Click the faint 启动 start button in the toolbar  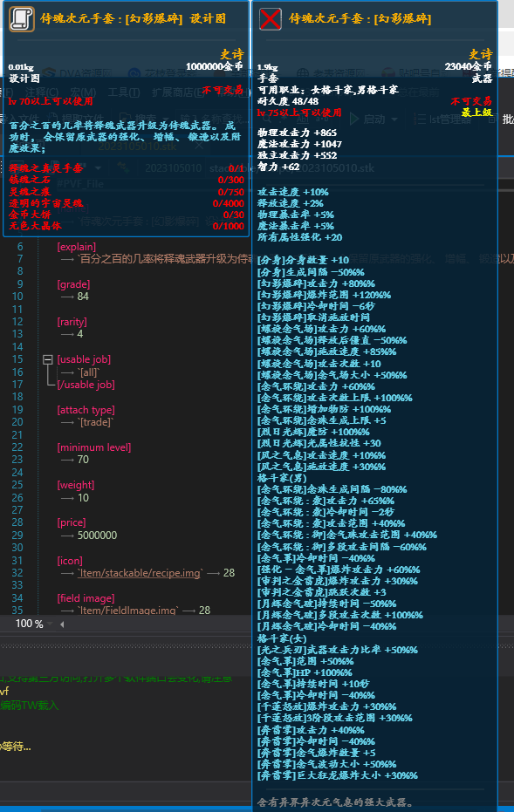point(368,119)
